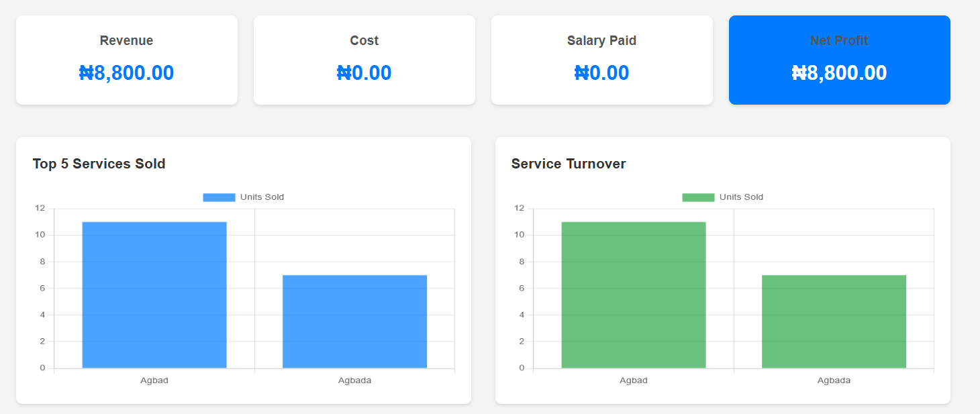
Task: Click the highlighted Net Profit card
Action: pyautogui.click(x=838, y=60)
